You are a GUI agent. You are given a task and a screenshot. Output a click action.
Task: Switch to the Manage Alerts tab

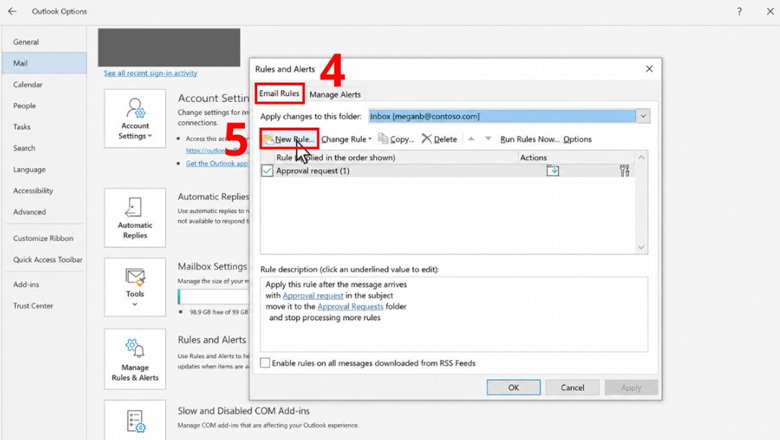coord(335,94)
